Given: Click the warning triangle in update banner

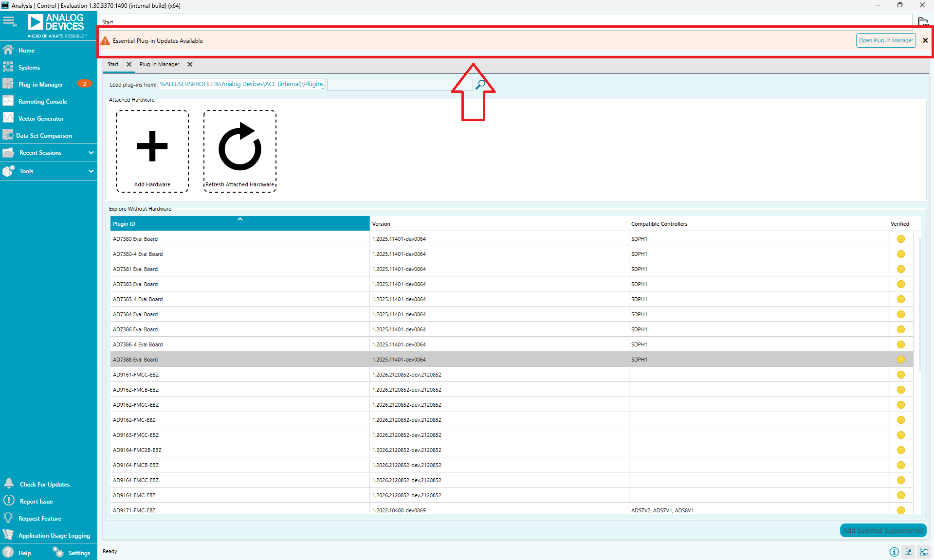Looking at the screenshot, I should pyautogui.click(x=105, y=41).
